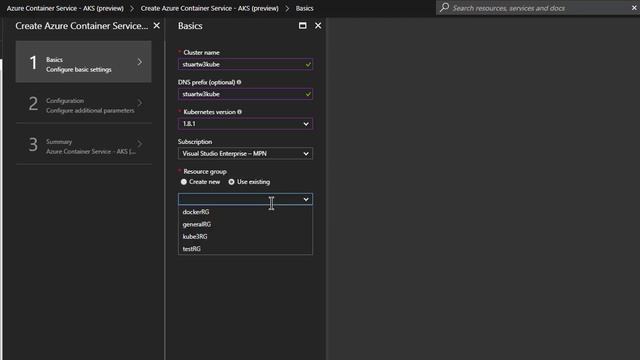Screen dimensions: 640x360
Task: Click the search magnifier icon
Action: [x=444, y=7]
